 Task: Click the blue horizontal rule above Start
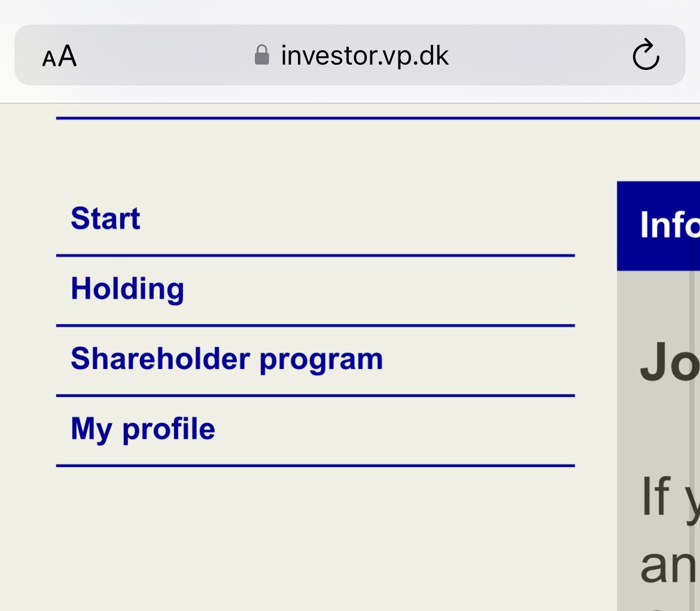pyautogui.click(x=359, y=118)
